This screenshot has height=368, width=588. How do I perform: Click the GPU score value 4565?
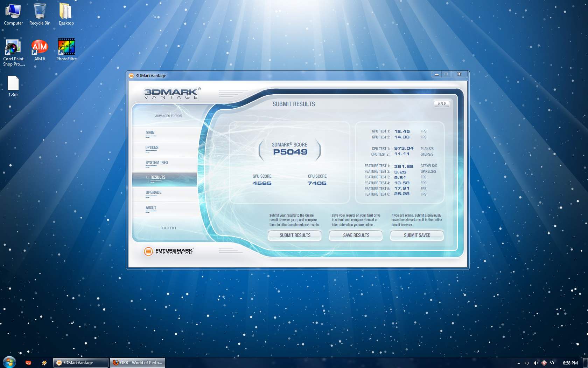pos(262,183)
